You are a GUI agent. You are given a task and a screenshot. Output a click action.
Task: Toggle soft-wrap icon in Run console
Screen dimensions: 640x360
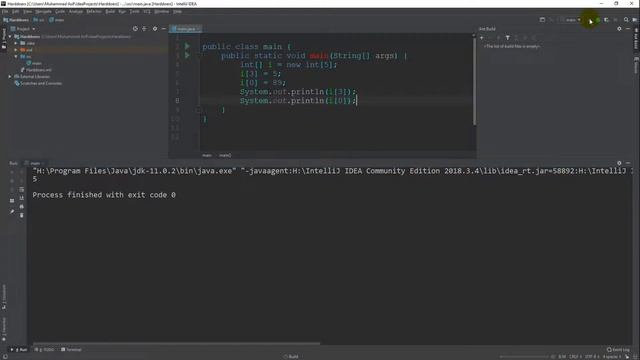point(22,190)
